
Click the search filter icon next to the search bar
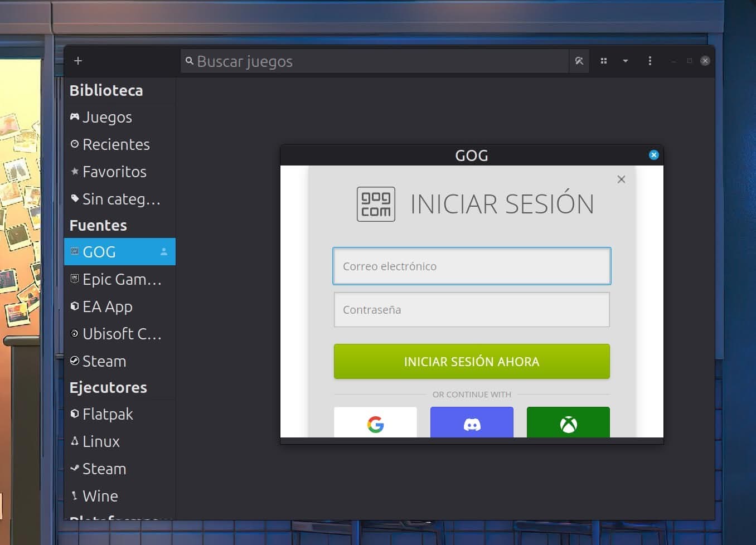(x=579, y=61)
